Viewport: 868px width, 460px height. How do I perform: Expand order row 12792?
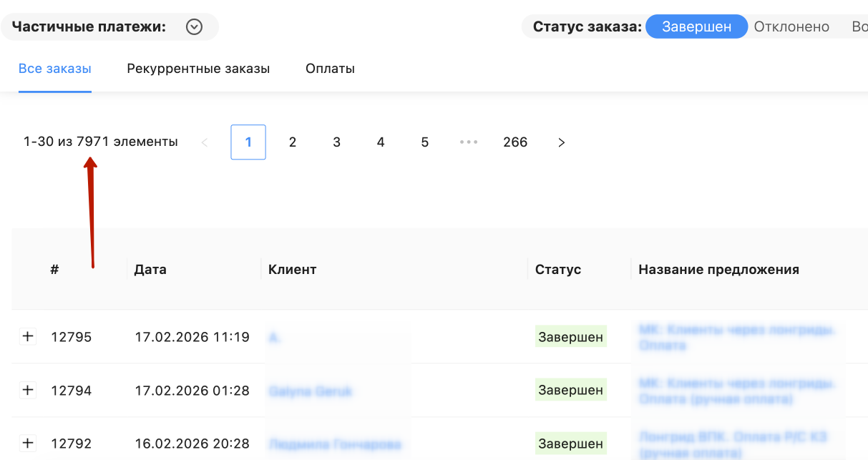coord(28,444)
